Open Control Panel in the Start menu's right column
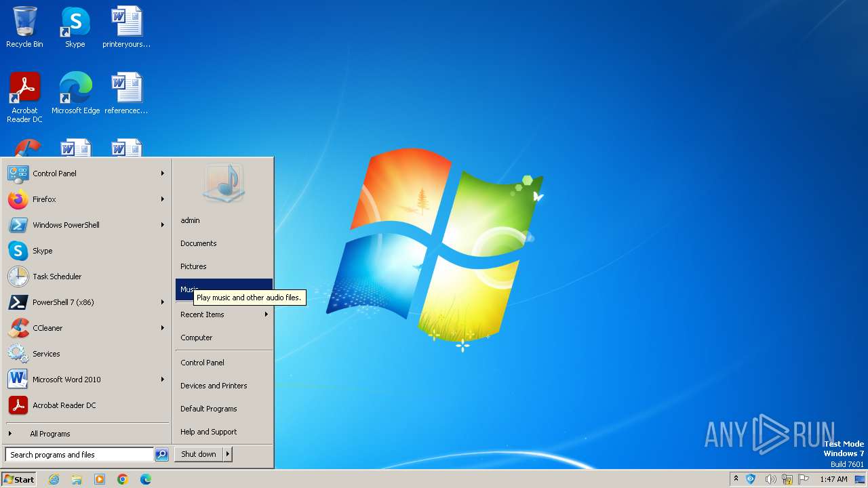Viewport: 868px width, 488px height. (224, 363)
